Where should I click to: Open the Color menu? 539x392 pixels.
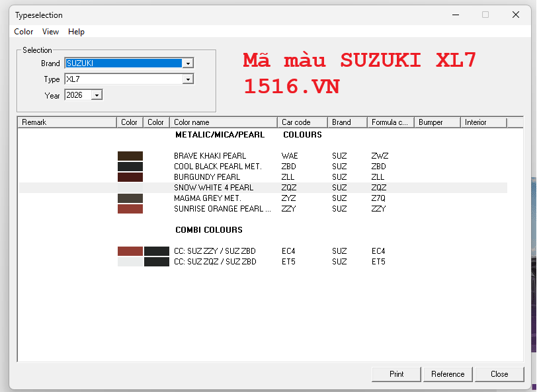point(23,32)
